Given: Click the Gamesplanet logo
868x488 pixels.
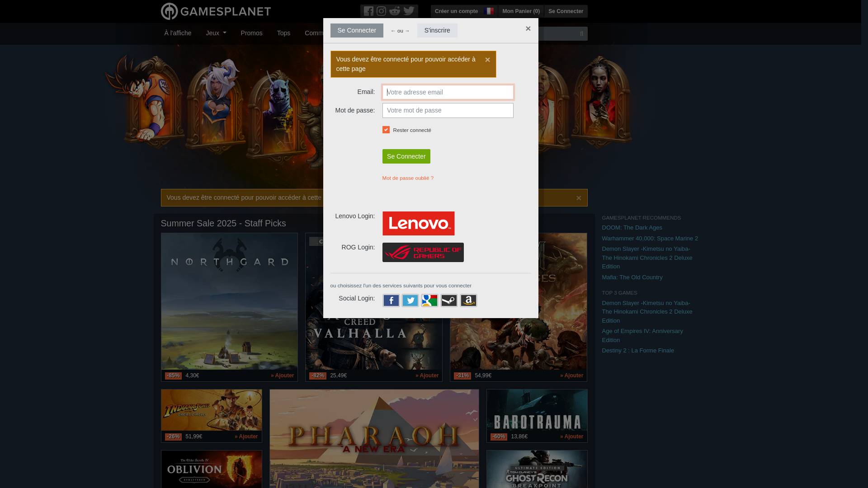Looking at the screenshot, I should [216, 11].
